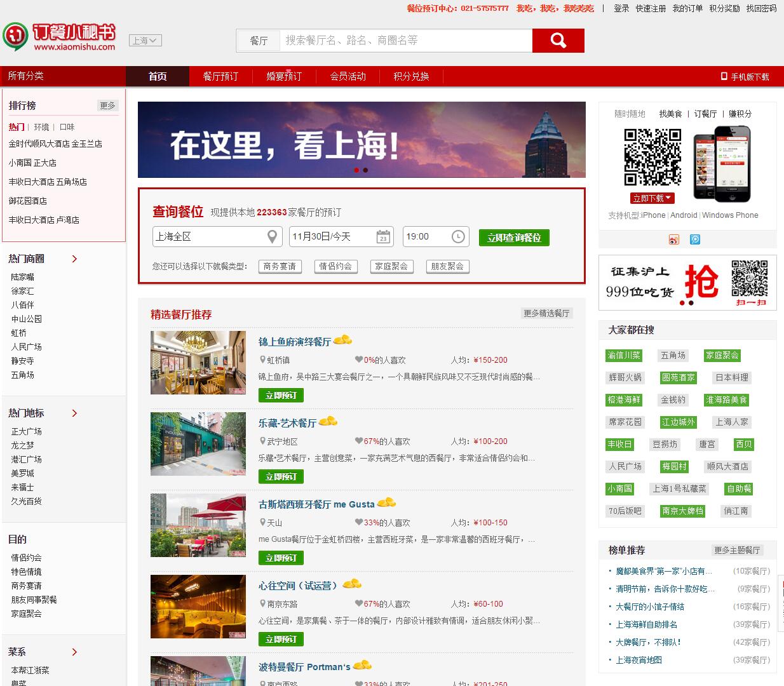Expand the 菜系 arrow
This screenshot has width=784, height=686.
click(x=74, y=652)
